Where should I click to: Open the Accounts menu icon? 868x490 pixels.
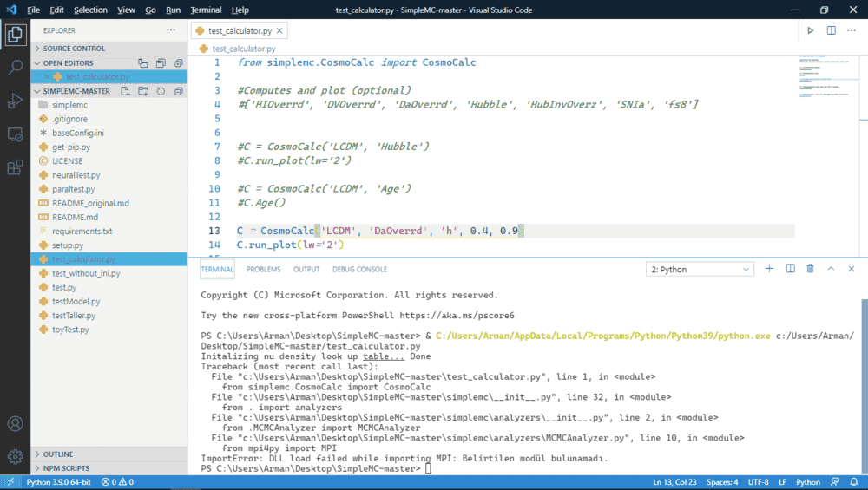click(x=15, y=423)
